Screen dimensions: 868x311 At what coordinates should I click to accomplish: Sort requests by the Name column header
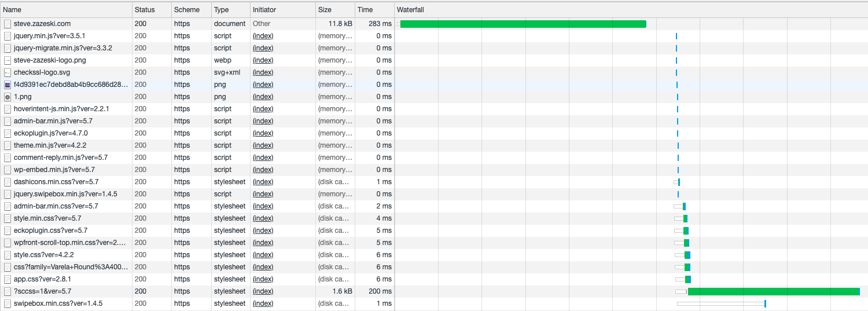point(12,10)
